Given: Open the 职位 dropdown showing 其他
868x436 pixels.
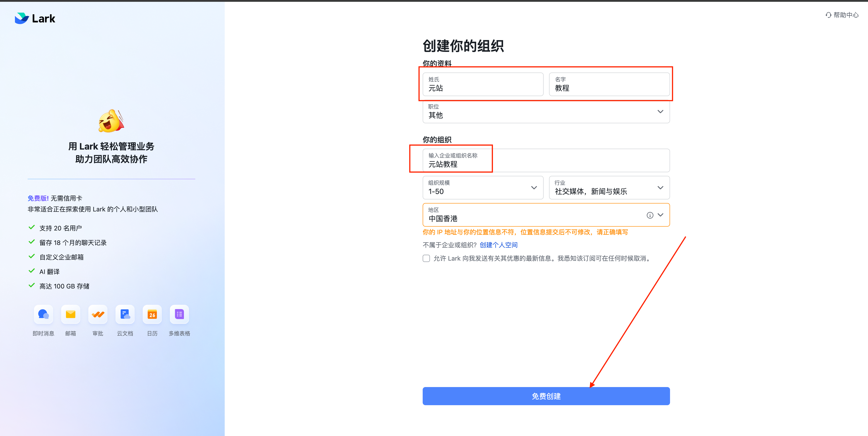Looking at the screenshot, I should coord(546,112).
